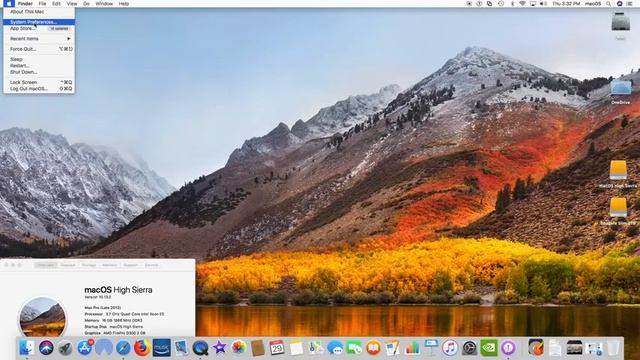Open Maps app in the Dock

(x=316, y=348)
